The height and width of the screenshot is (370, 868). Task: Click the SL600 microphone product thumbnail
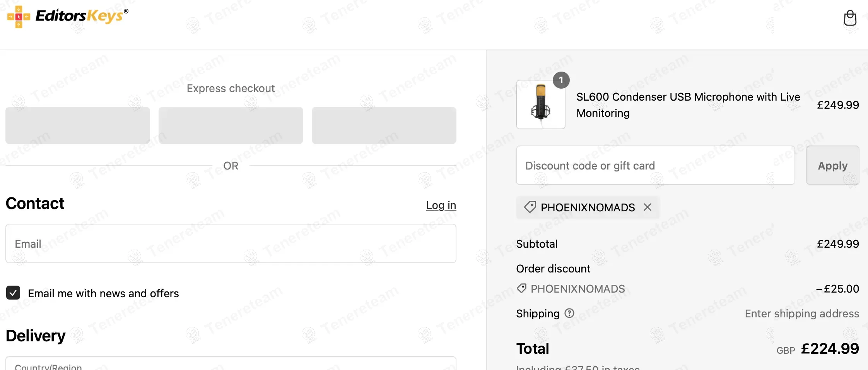pyautogui.click(x=540, y=104)
